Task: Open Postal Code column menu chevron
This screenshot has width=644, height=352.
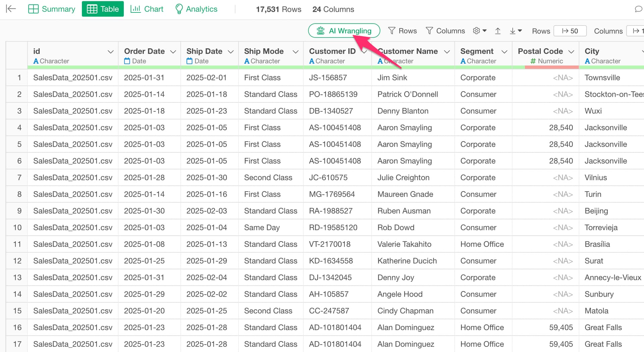Action: (x=571, y=52)
